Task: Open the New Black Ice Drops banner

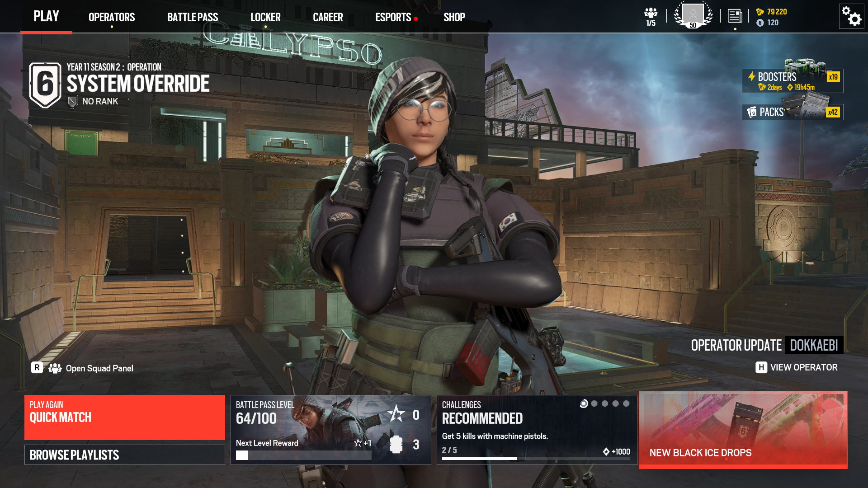Action: pyautogui.click(x=743, y=430)
